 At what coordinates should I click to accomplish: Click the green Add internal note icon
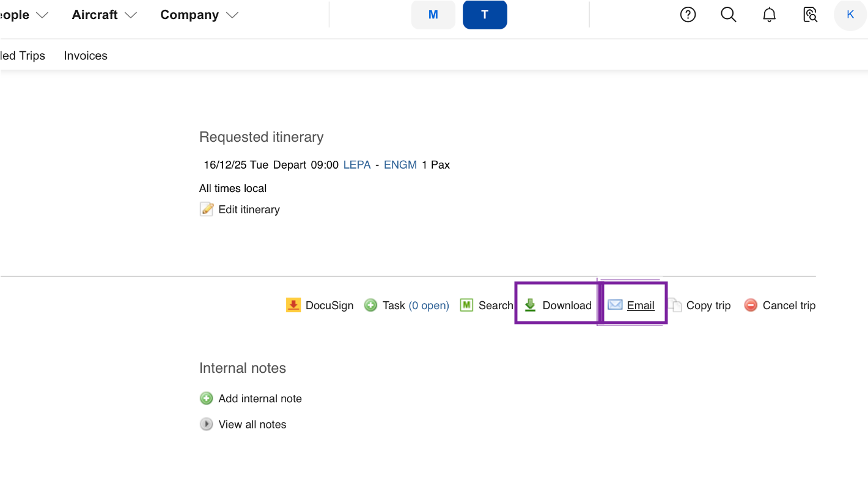[x=207, y=398]
